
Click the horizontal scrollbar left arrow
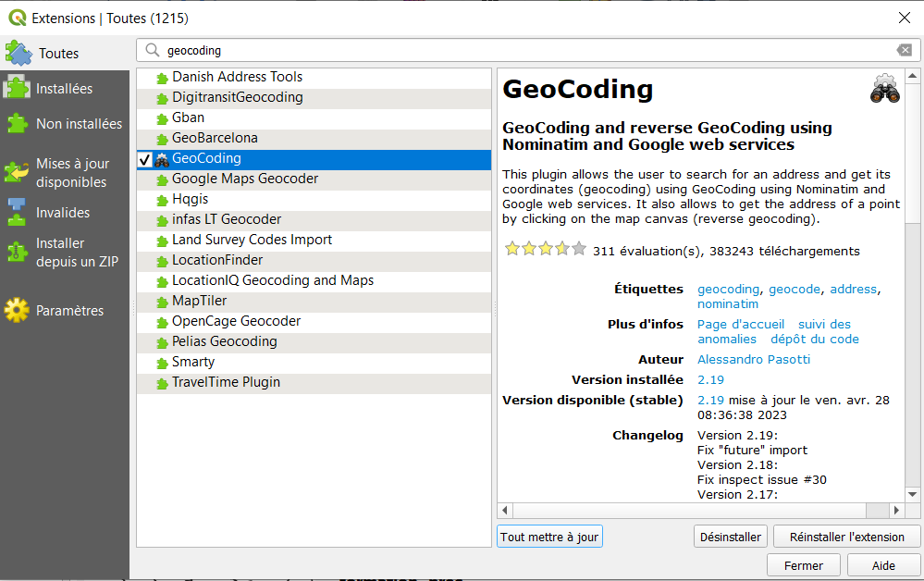pos(504,511)
